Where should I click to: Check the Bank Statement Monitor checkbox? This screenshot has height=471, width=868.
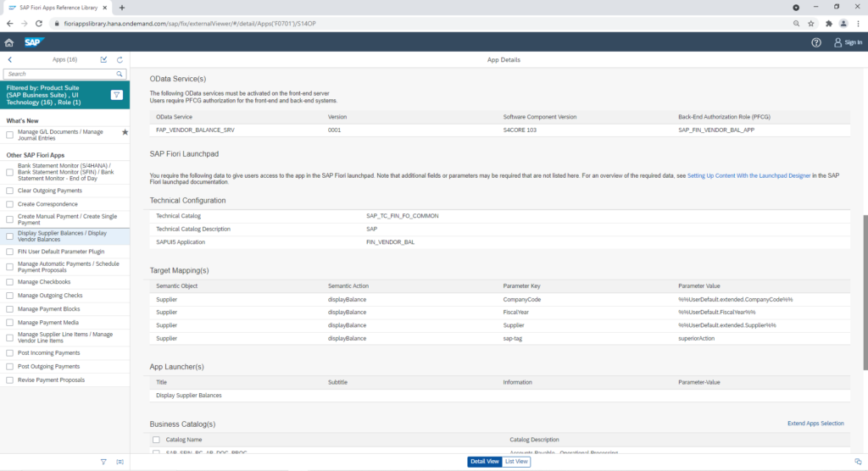pos(9,173)
